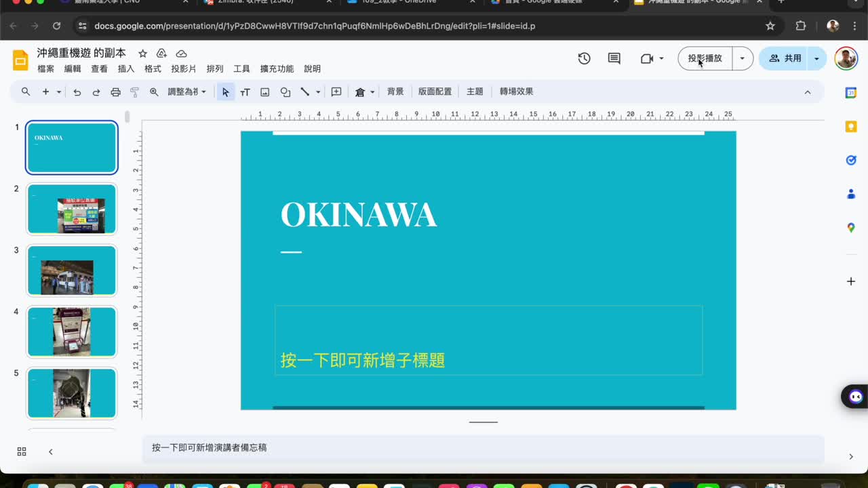Screen dimensions: 868x488
Task: Insert an image from the toolbar
Action: pyautogui.click(x=265, y=91)
